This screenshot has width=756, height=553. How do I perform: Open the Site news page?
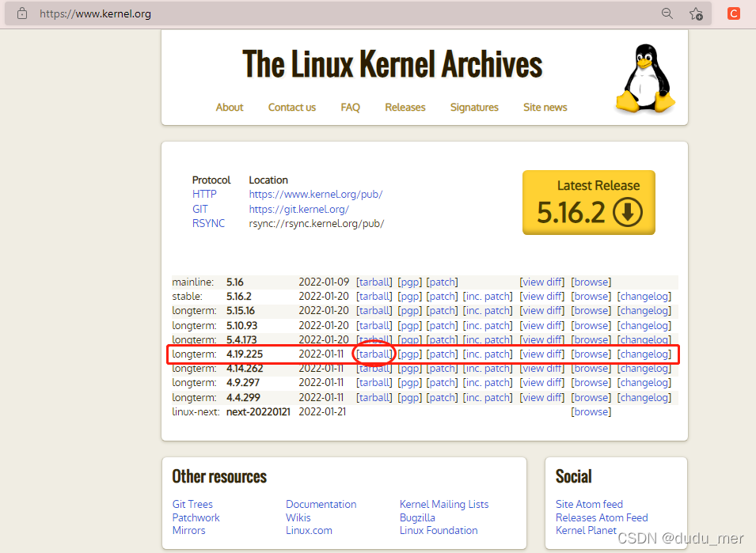click(545, 108)
